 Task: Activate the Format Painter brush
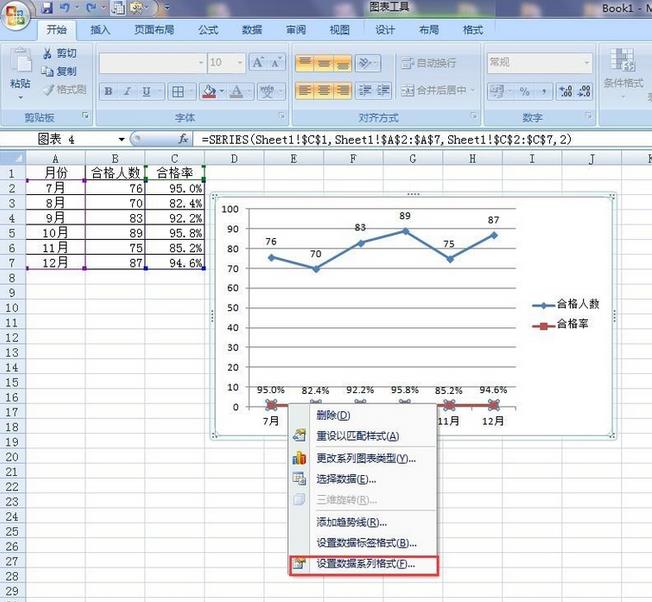coord(48,89)
